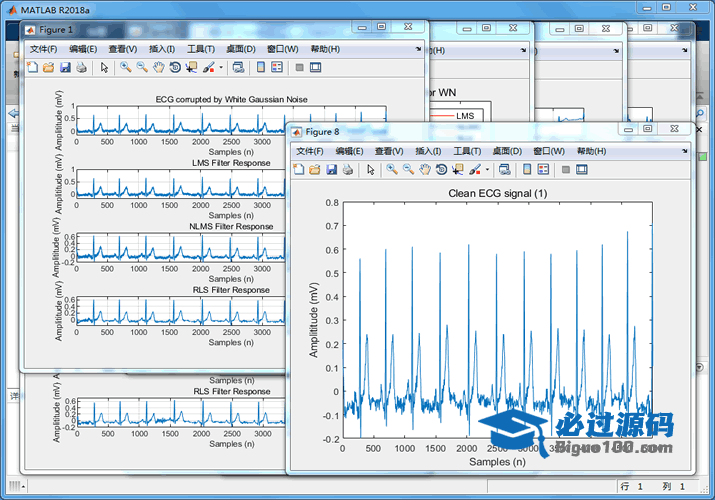
Task: Open brush color dropdown arrow in Figure 8
Action: pos(487,170)
